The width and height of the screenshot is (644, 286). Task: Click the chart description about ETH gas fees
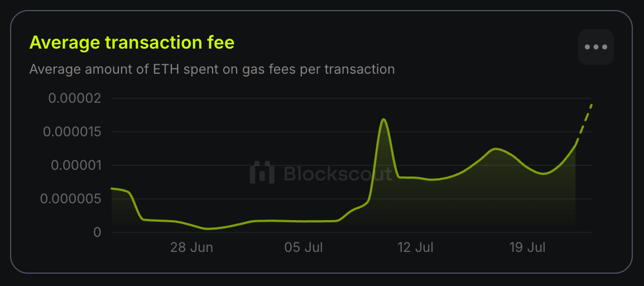click(212, 69)
